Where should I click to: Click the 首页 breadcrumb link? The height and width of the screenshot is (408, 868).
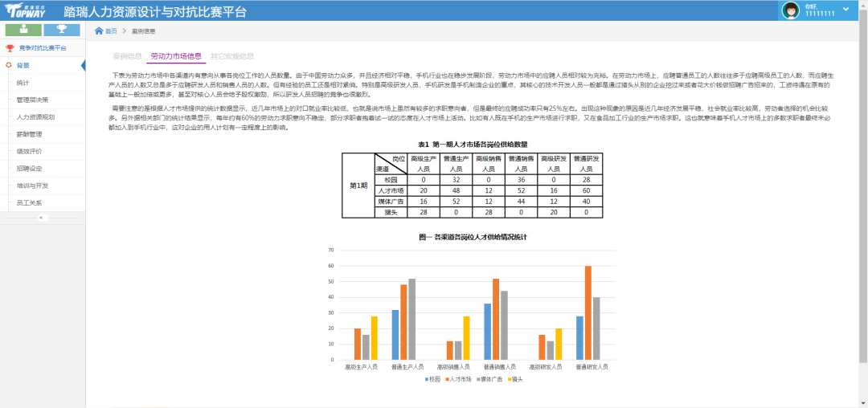click(x=111, y=31)
